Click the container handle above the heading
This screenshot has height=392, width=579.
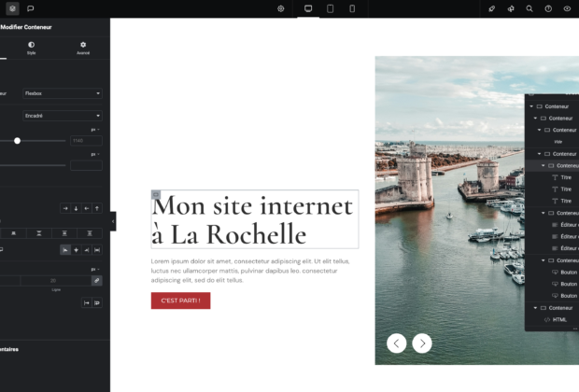coord(156,194)
